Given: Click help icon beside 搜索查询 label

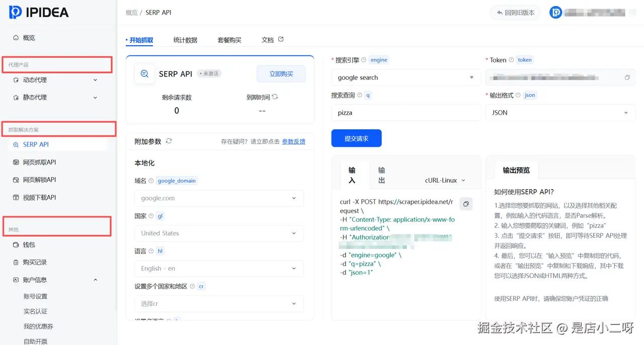Looking at the screenshot, I should pyautogui.click(x=360, y=95).
